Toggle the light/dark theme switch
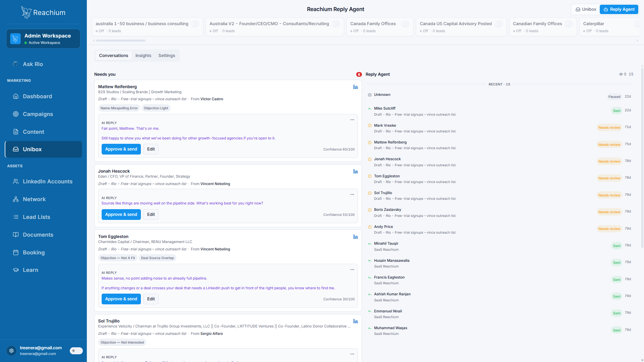644x362 pixels. 76,351
